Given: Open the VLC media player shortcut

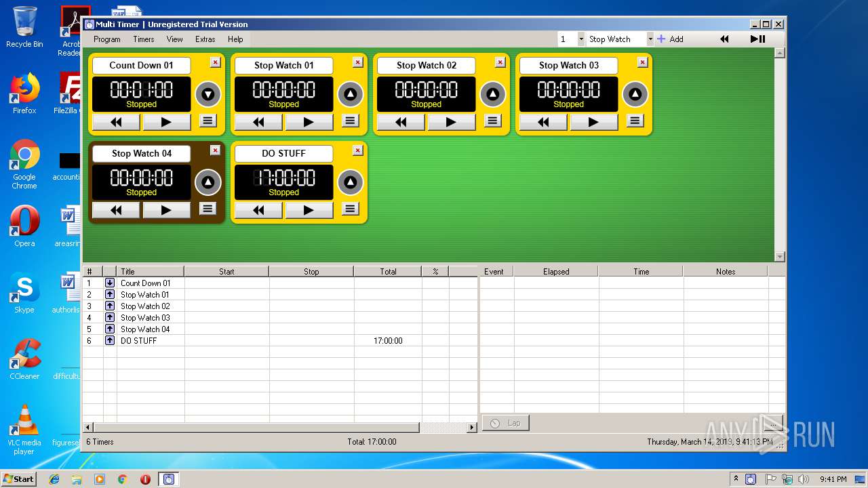Looking at the screenshot, I should pyautogui.click(x=24, y=430).
